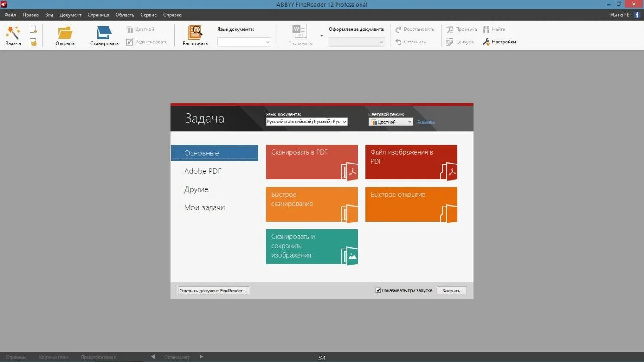Expand the Цветовой режим combo box

(391, 122)
